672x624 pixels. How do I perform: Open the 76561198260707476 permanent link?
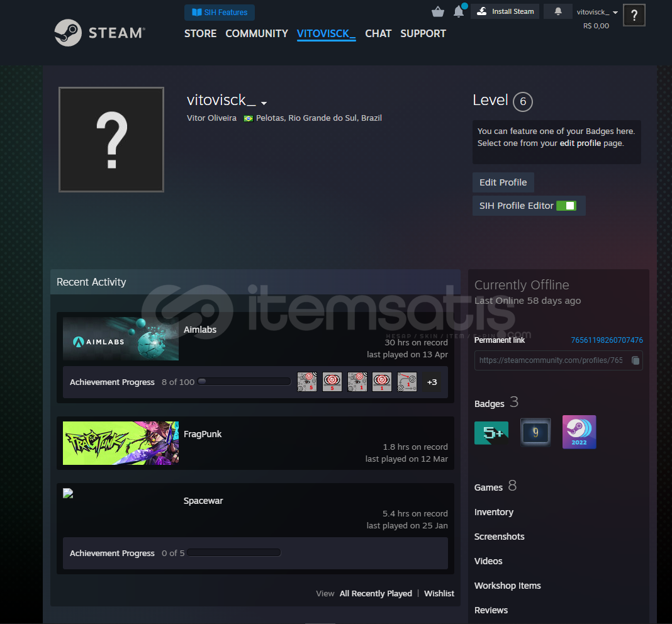click(607, 340)
